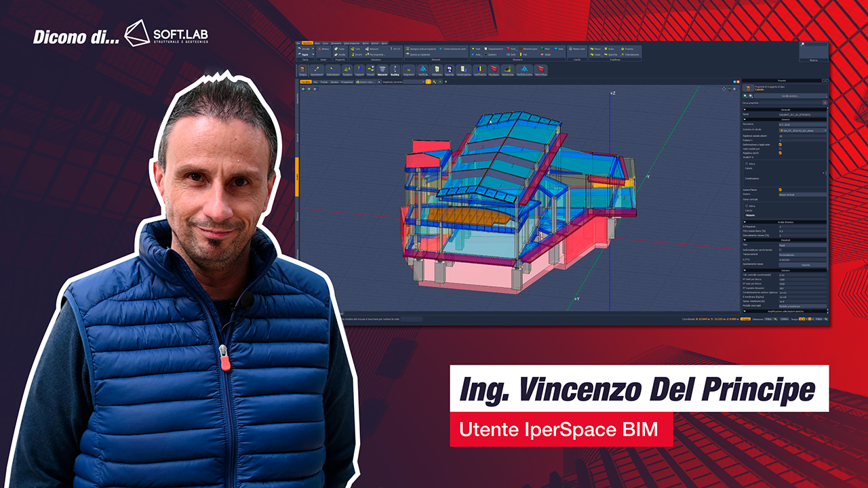Image resolution: width=868 pixels, height=488 pixels.
Task: Open the Ripeti dropdown arrow
Action: click(x=313, y=54)
